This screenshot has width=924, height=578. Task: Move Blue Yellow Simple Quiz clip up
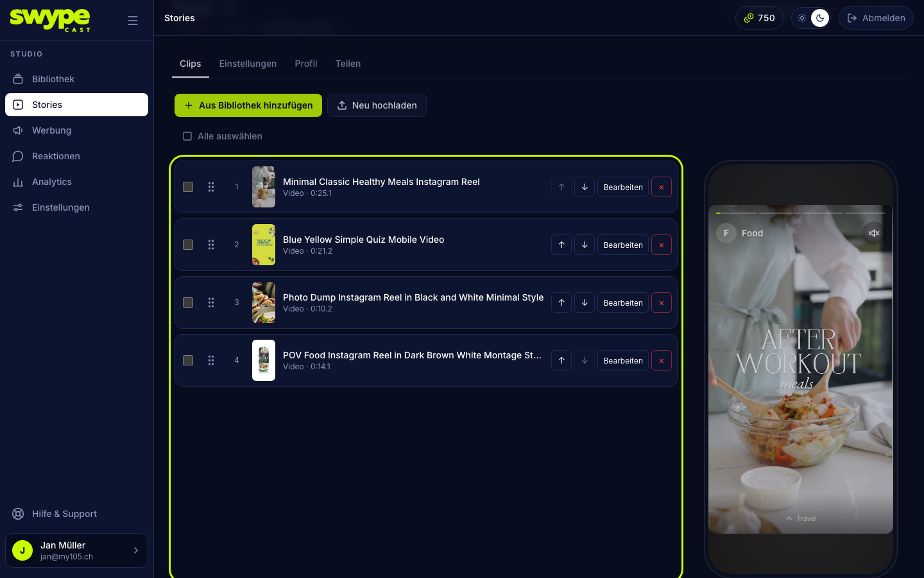coord(561,245)
